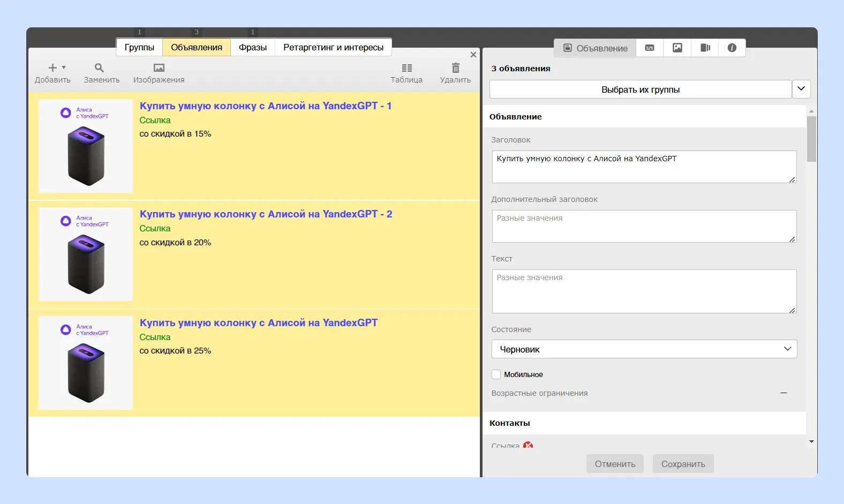Click the Заголовок text field
Image resolution: width=844 pixels, height=504 pixels.
pos(644,167)
